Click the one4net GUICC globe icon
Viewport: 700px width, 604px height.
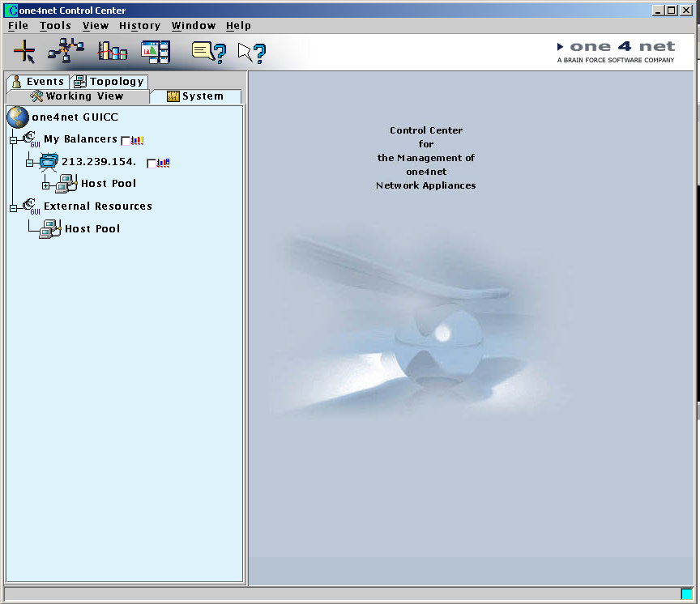[18, 117]
